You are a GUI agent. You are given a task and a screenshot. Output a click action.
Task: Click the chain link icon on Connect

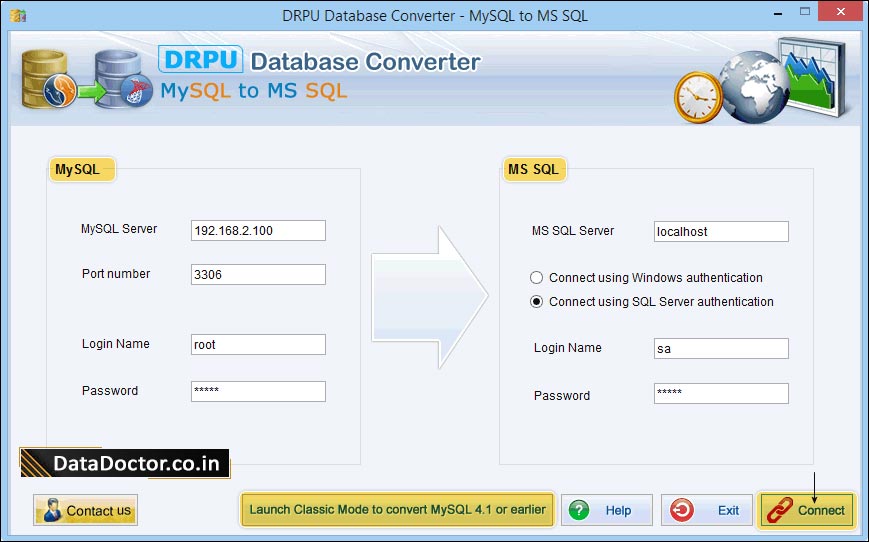click(x=780, y=510)
